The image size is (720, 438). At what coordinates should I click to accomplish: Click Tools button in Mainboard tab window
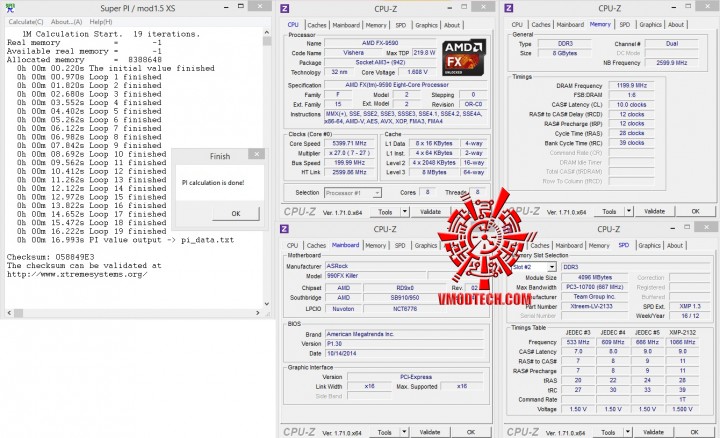coord(384,432)
